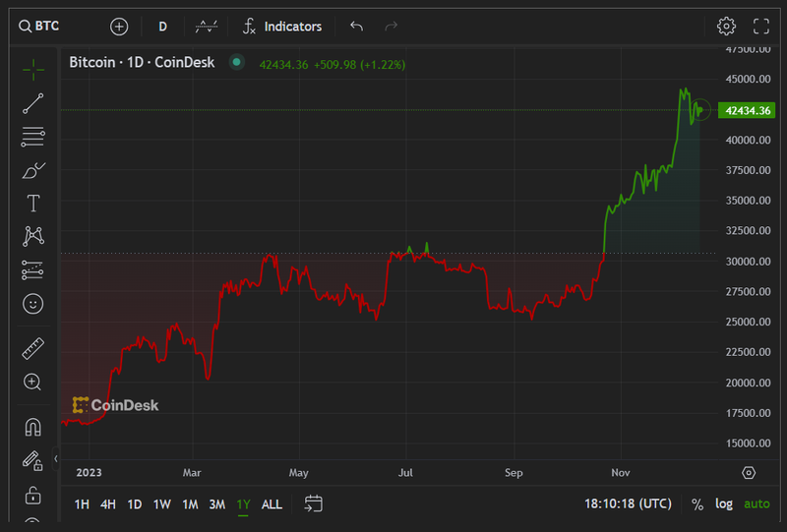Open the emoji icons tool

pos(32,304)
